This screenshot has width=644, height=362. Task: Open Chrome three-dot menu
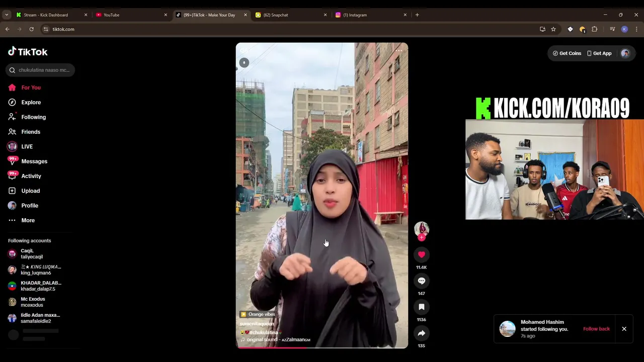point(636,29)
